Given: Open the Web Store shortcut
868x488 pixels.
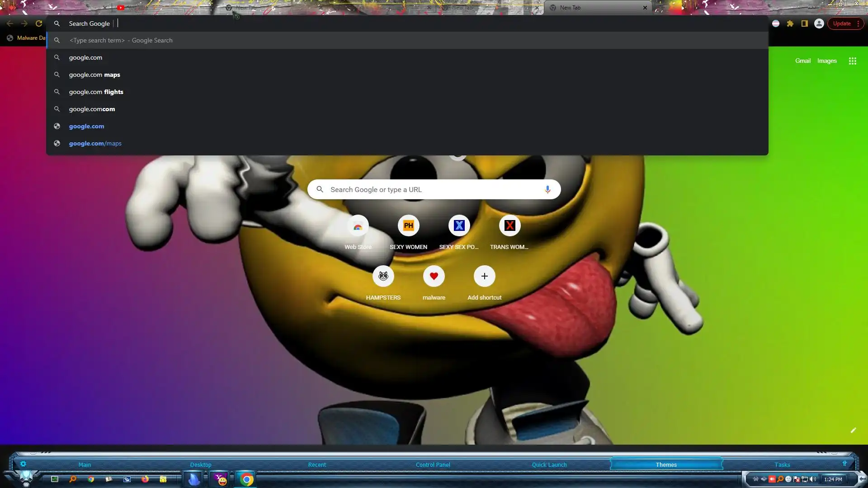Looking at the screenshot, I should (358, 226).
